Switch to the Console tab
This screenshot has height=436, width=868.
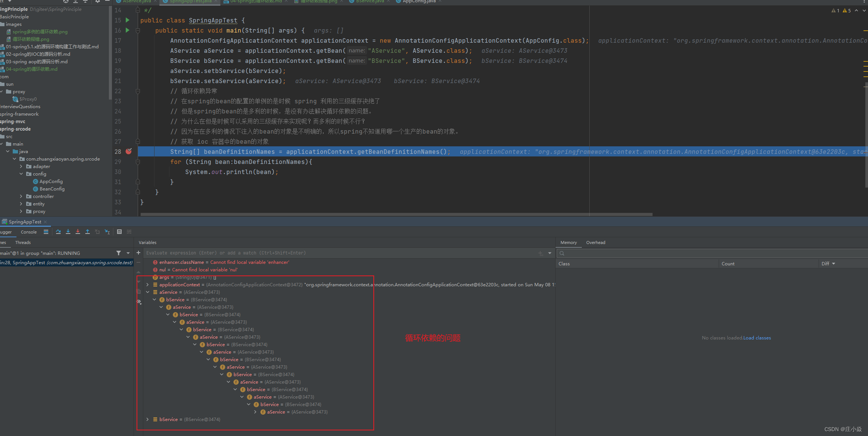pos(29,232)
